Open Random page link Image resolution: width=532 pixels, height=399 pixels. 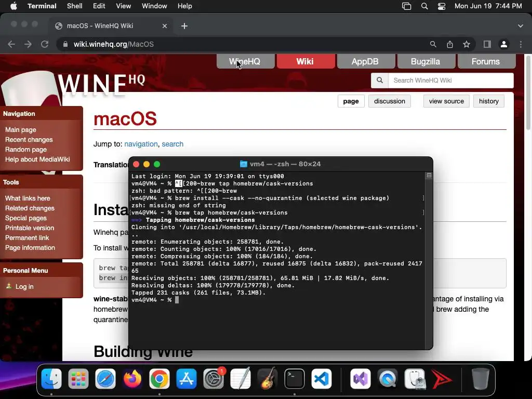pyautogui.click(x=26, y=149)
